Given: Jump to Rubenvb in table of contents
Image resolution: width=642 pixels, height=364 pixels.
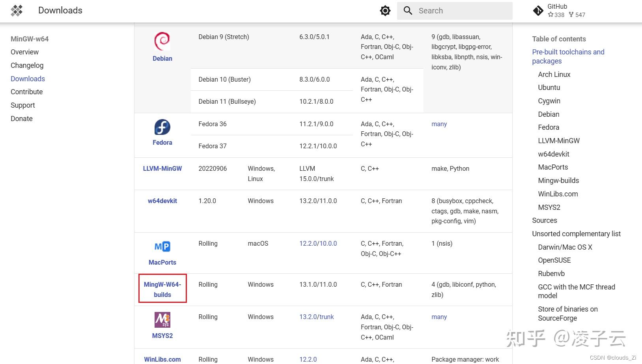Looking at the screenshot, I should click(x=551, y=274).
